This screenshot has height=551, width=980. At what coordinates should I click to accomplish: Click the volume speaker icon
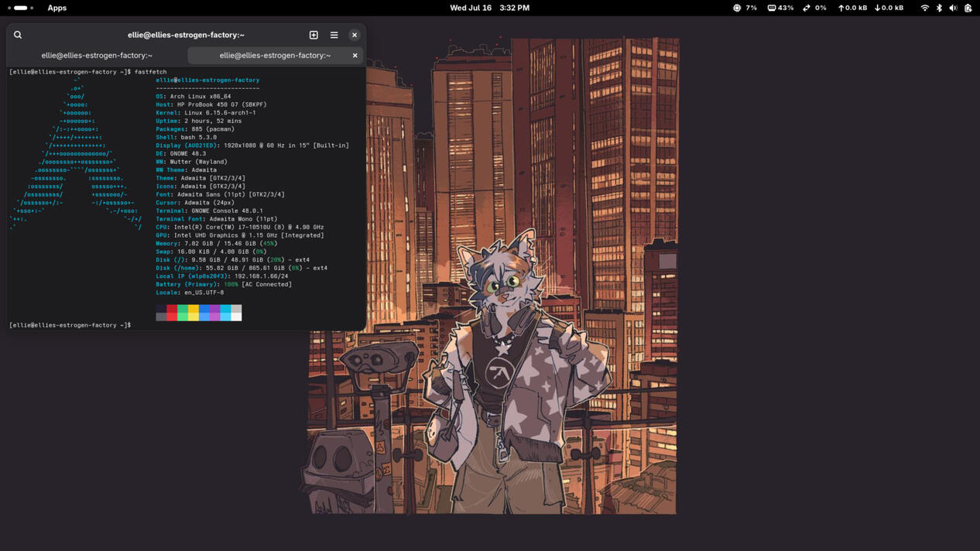[952, 8]
